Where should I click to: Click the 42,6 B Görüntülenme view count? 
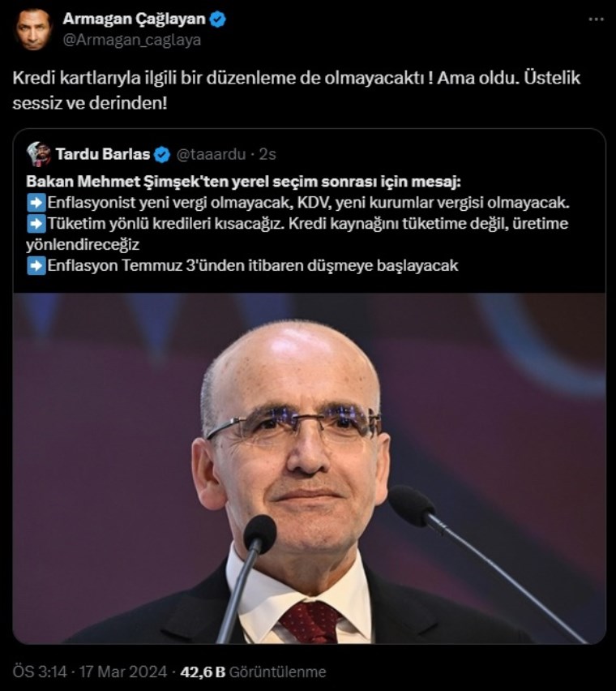tap(253, 672)
